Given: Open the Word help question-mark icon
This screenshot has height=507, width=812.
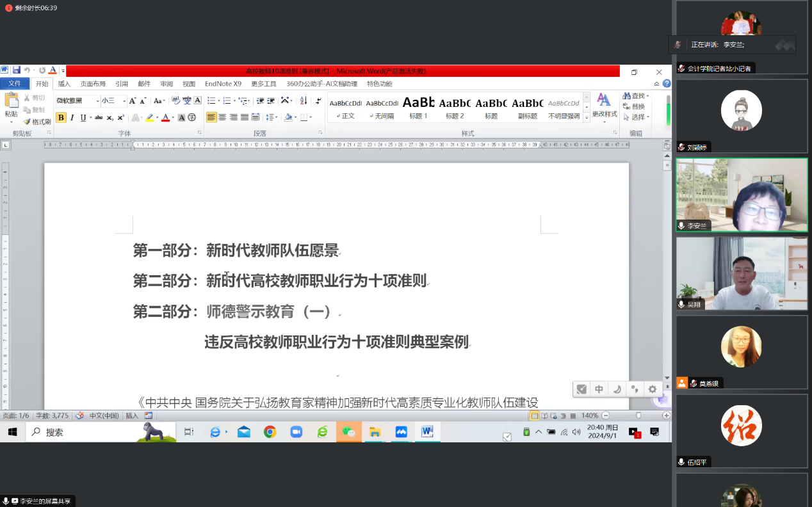Looking at the screenshot, I should pyautogui.click(x=667, y=84).
